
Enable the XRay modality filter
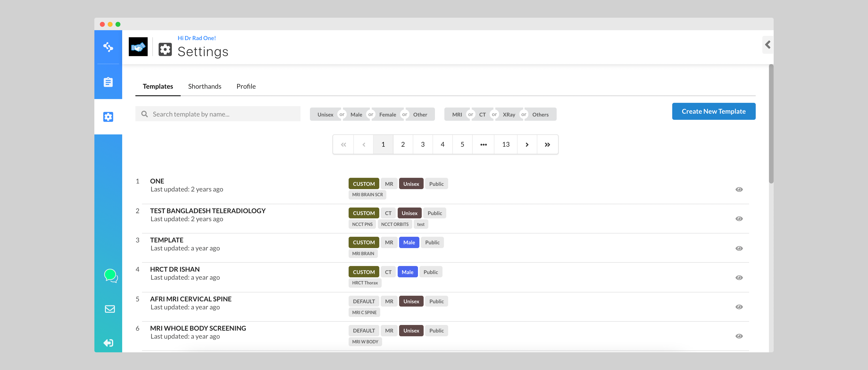pos(509,114)
